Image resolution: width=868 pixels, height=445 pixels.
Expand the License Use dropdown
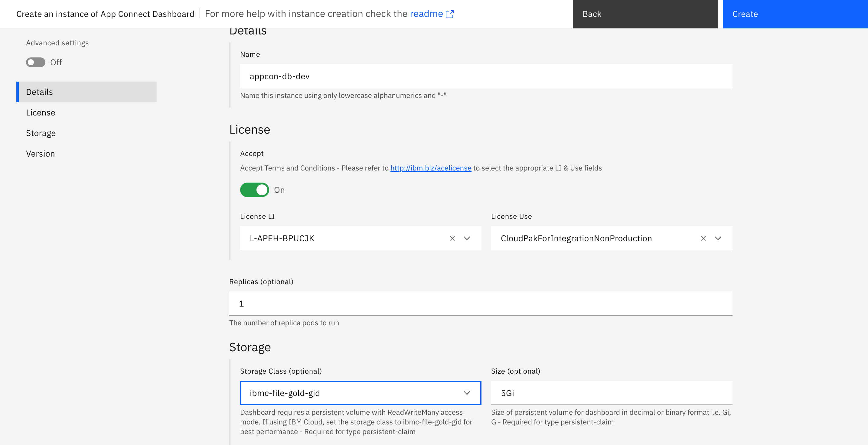tap(718, 238)
